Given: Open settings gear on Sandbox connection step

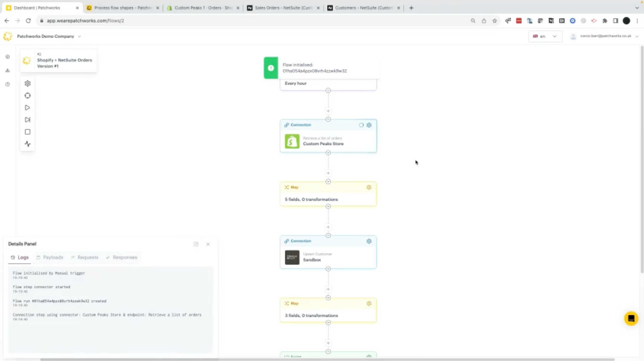Looking at the screenshot, I should [x=369, y=241].
